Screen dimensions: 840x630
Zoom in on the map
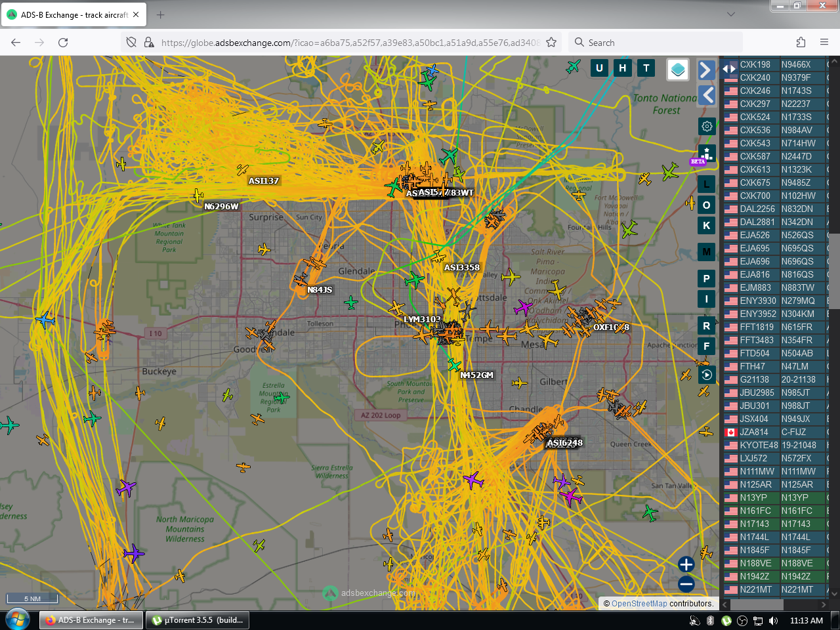coord(686,564)
